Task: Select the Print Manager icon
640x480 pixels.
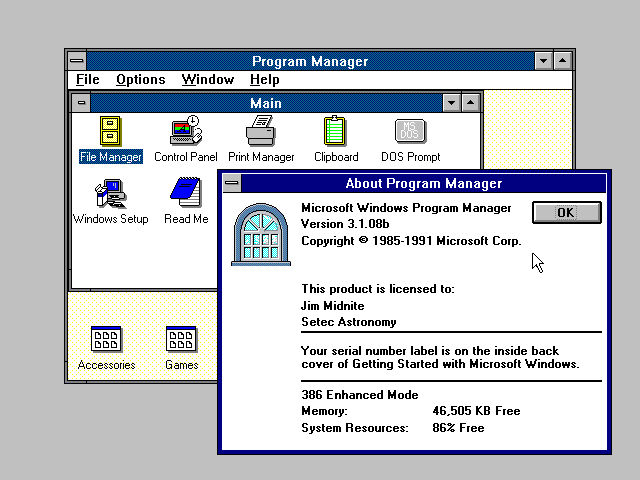Action: click(x=260, y=131)
